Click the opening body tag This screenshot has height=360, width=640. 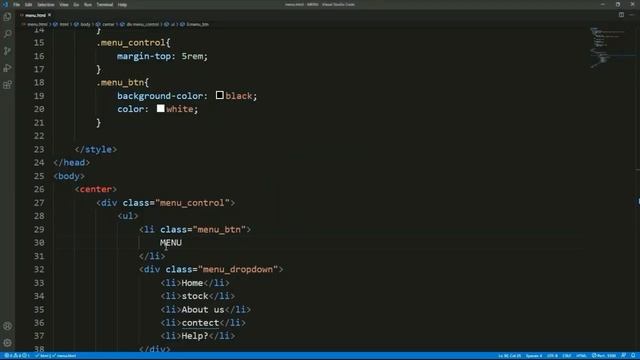[x=69, y=176]
